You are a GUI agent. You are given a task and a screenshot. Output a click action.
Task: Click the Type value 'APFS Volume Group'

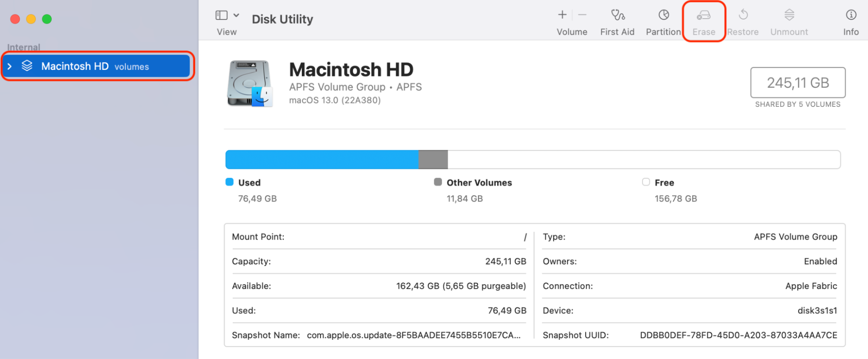click(x=795, y=237)
